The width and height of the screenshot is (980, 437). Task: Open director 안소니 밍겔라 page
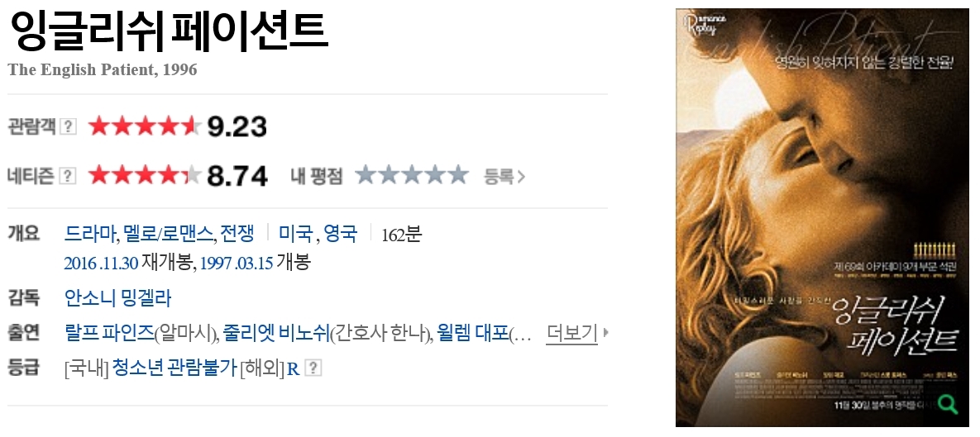pyautogui.click(x=117, y=298)
